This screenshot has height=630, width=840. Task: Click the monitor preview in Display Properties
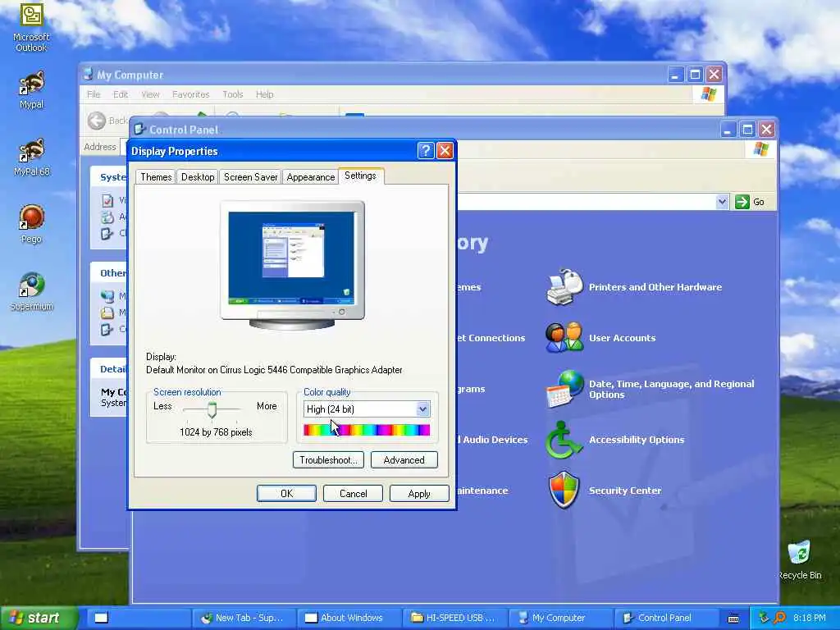[x=293, y=265]
